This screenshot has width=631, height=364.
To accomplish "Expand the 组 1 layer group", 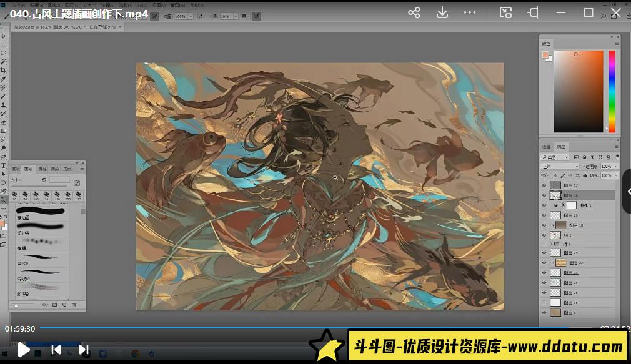I will 552,243.
